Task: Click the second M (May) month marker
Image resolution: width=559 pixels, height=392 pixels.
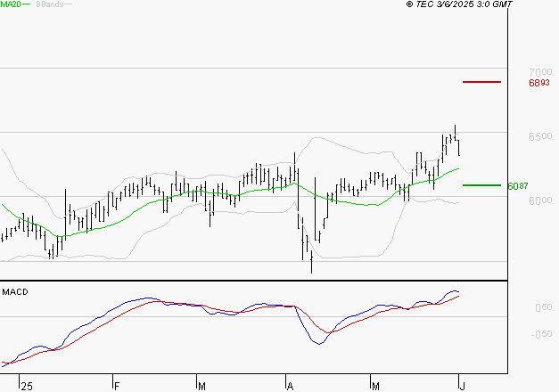Action: (x=375, y=387)
